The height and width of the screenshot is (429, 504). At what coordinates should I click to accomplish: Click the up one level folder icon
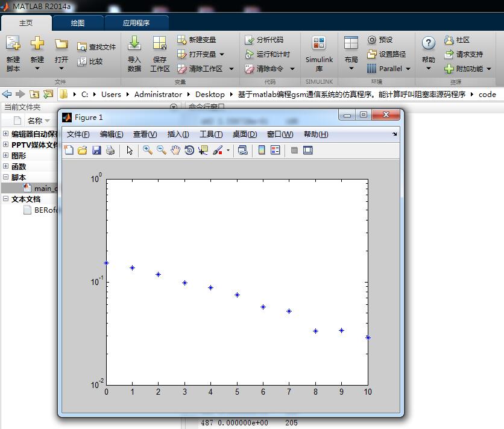point(34,94)
